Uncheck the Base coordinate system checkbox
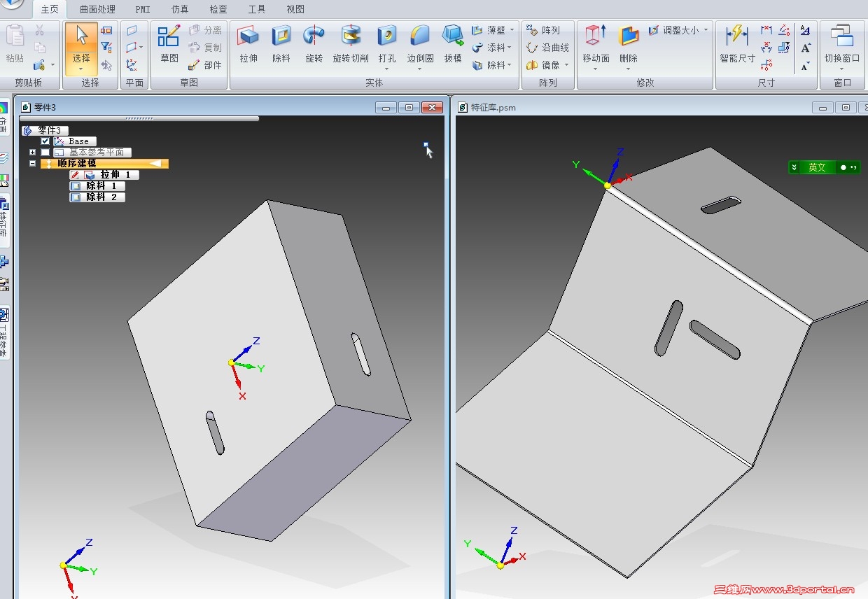868x599 pixels. [45, 141]
